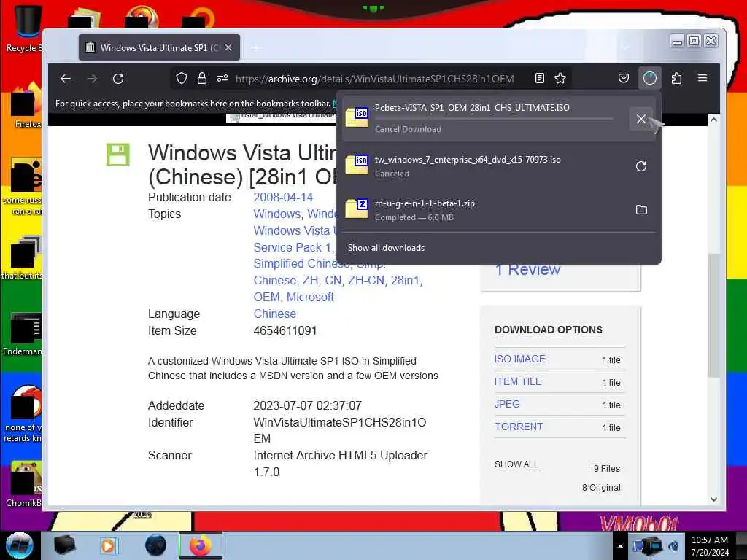Click the m-u-g-e-n zip file icon
Image resolution: width=747 pixels, height=560 pixels.
357,209
